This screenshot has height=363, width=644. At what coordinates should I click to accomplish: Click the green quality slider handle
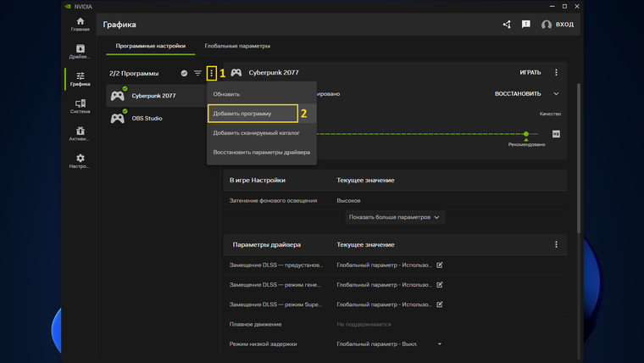pyautogui.click(x=526, y=134)
